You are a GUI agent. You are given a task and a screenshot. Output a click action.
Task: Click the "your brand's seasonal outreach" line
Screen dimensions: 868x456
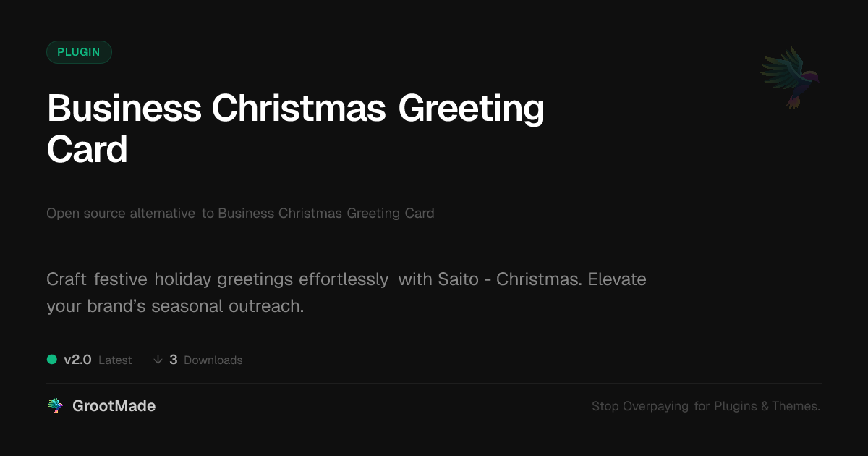click(174, 306)
